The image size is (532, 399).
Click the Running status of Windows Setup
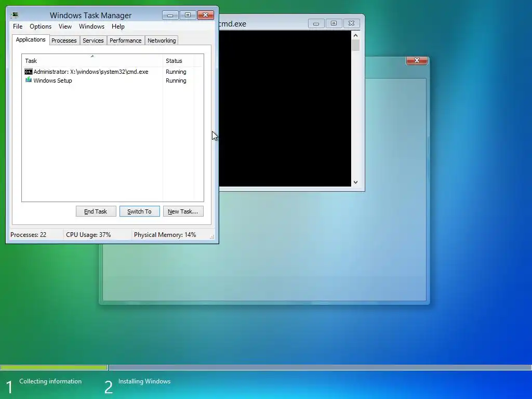coord(176,81)
